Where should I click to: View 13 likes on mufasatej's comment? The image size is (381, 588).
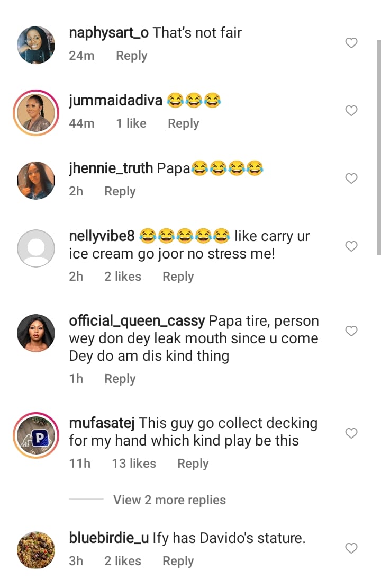pyautogui.click(x=134, y=464)
